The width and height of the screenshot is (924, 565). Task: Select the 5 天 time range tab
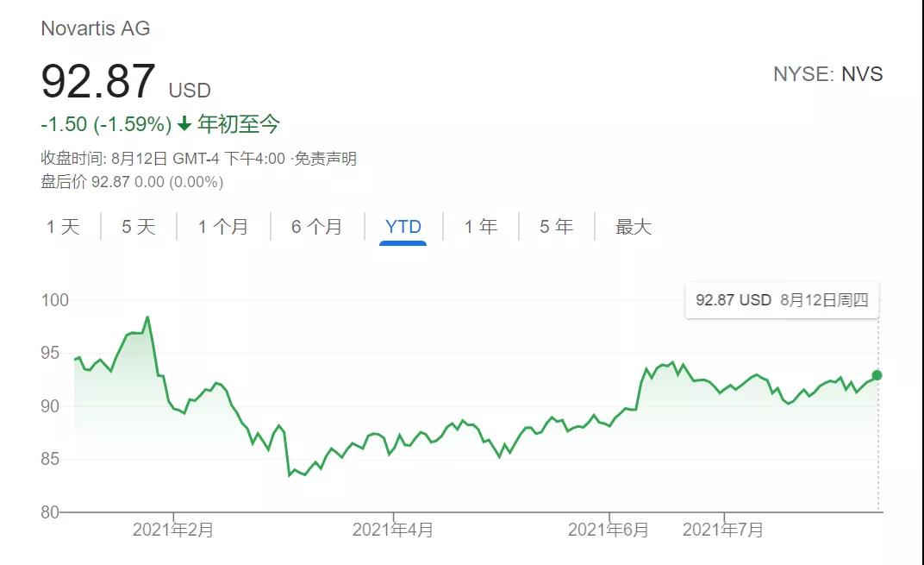click(x=139, y=227)
